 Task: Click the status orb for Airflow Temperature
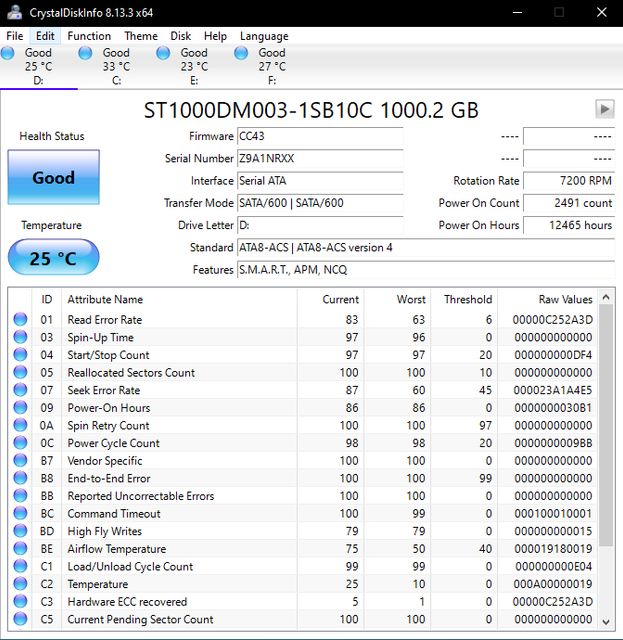(20, 548)
